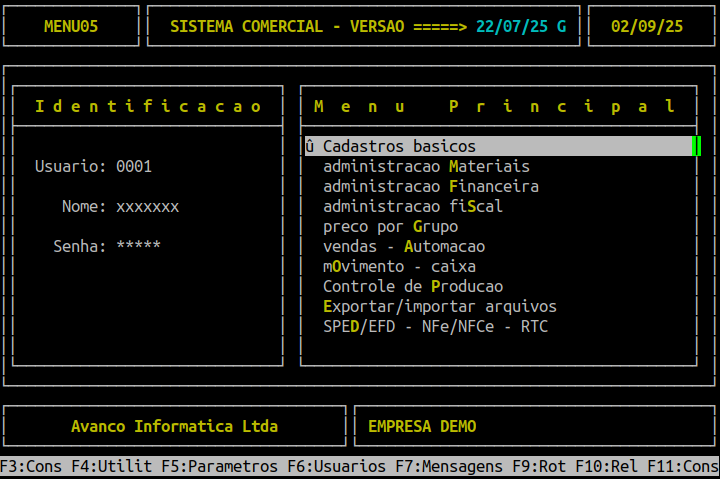Click the MENU05 screen code
The height and width of the screenshot is (479, 720).
(x=71, y=26)
